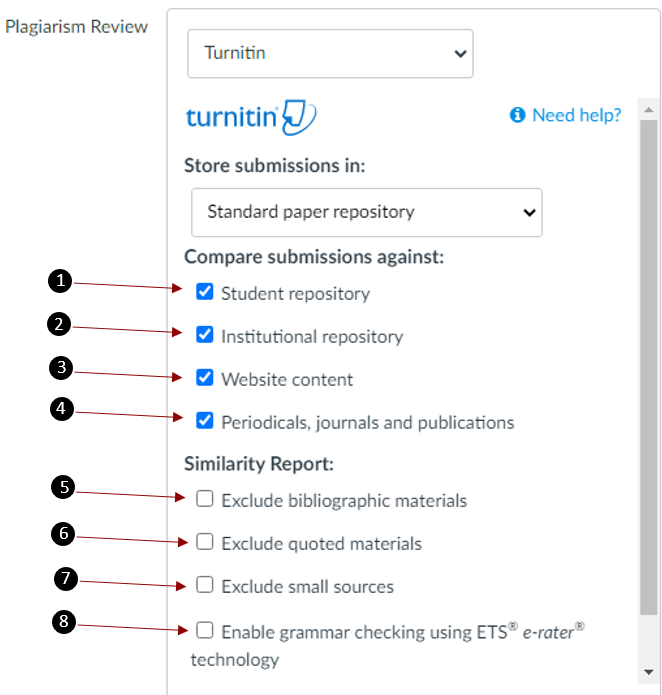Click the numbered marker 5 circle
The height and width of the screenshot is (695, 662).
point(62,487)
